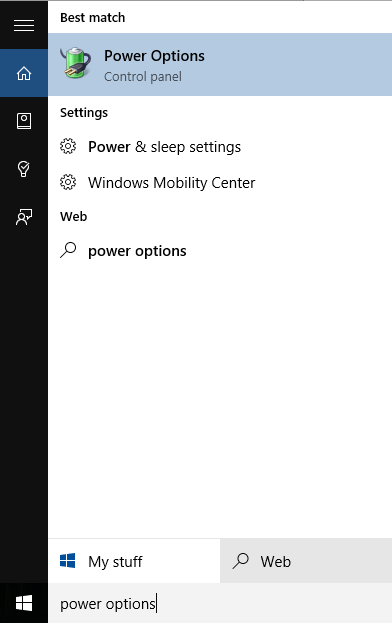
Task: Click the Settings category header
Action: (84, 113)
